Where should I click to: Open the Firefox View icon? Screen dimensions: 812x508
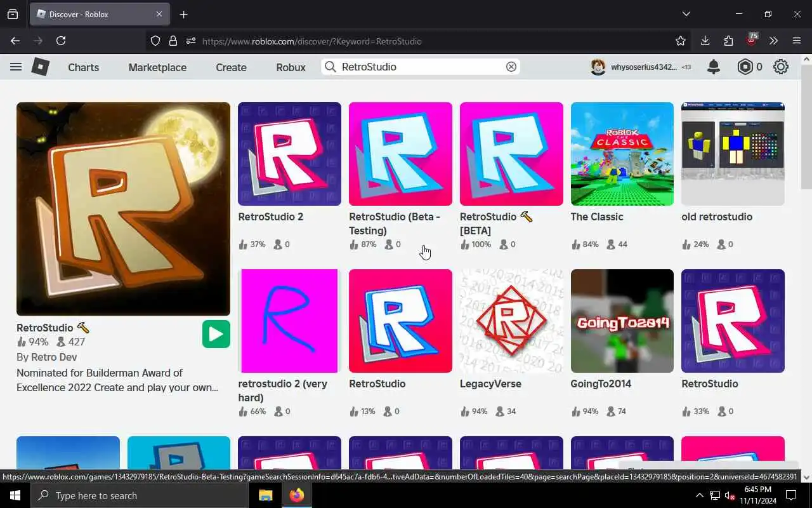pos(13,14)
